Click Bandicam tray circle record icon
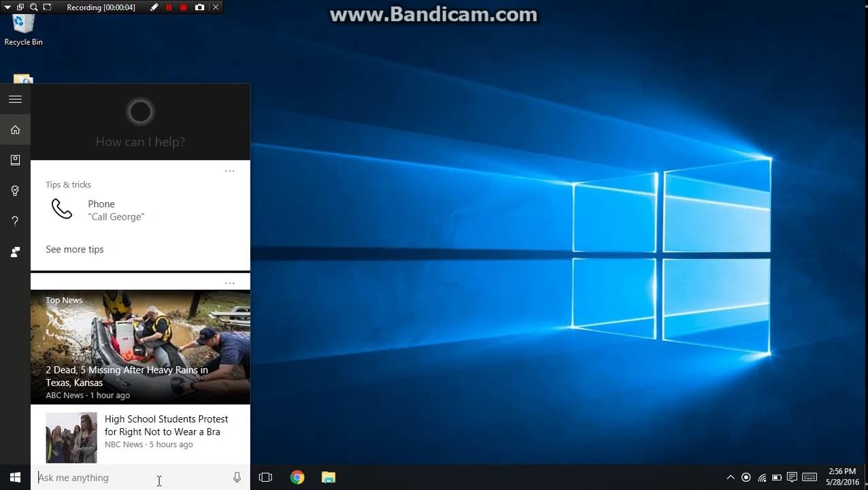 click(746, 478)
